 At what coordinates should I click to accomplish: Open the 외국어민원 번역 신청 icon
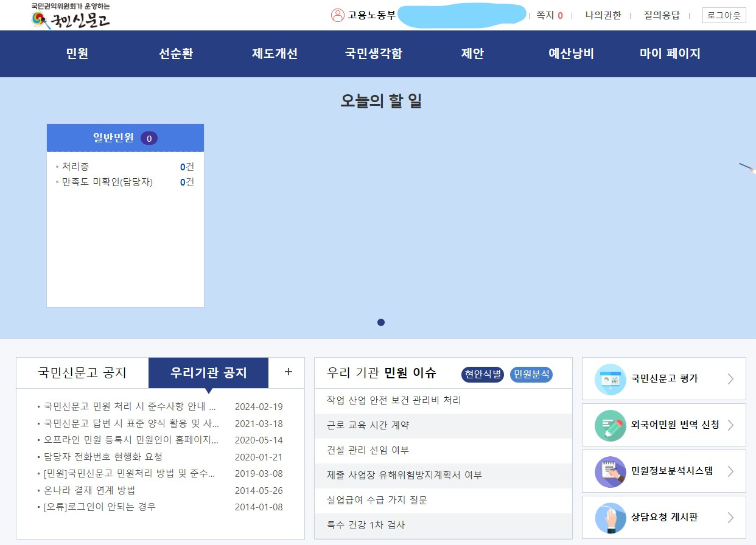[609, 425]
